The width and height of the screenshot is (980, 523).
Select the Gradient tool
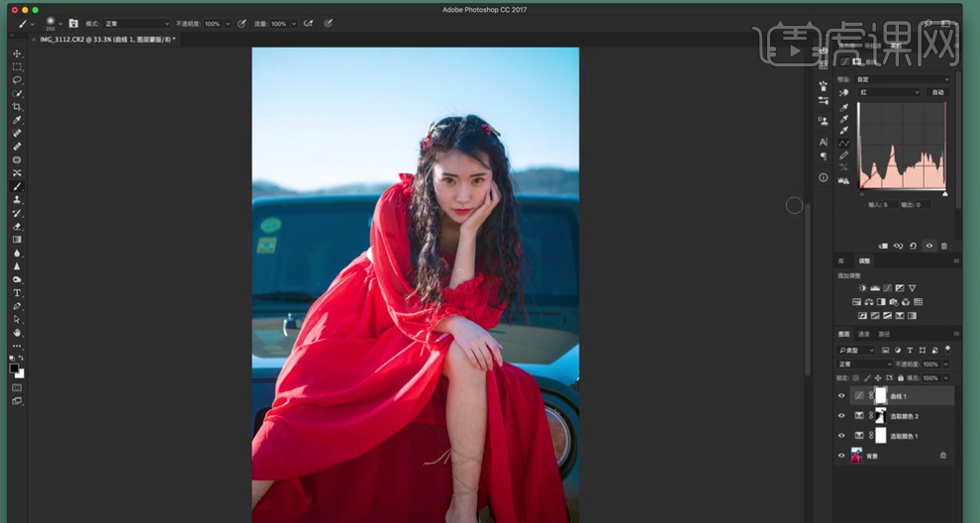pos(17,240)
